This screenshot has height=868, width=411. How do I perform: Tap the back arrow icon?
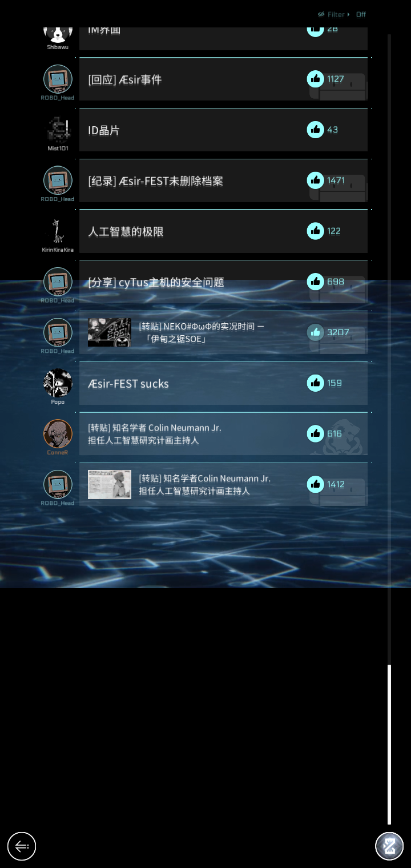coord(22,846)
